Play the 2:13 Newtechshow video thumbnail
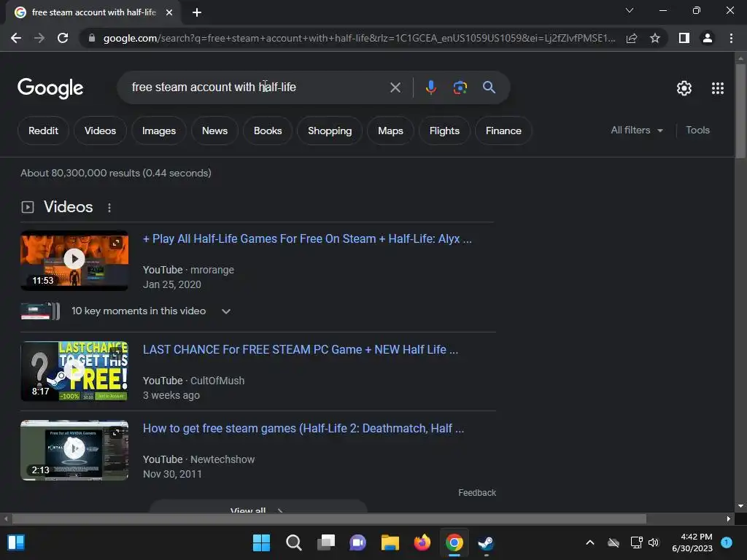 coord(74,450)
